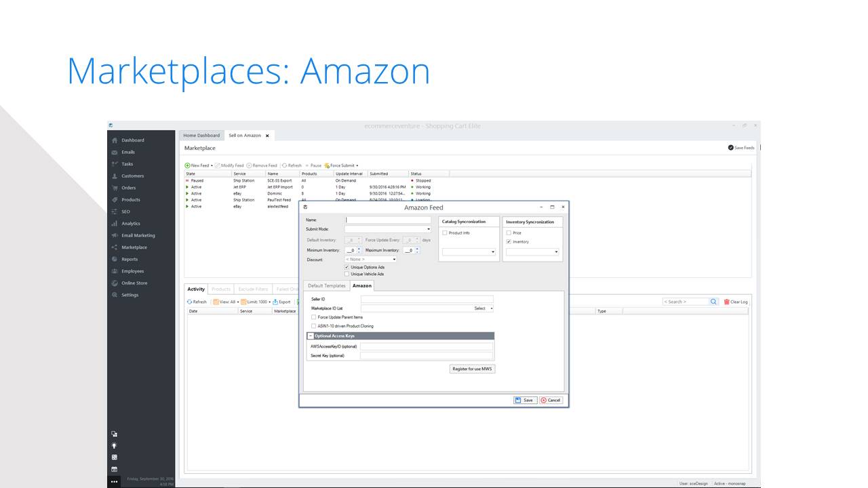The height and width of the screenshot is (488, 868).
Task: Select the SCE-SS Export feed row
Action: click(468, 181)
